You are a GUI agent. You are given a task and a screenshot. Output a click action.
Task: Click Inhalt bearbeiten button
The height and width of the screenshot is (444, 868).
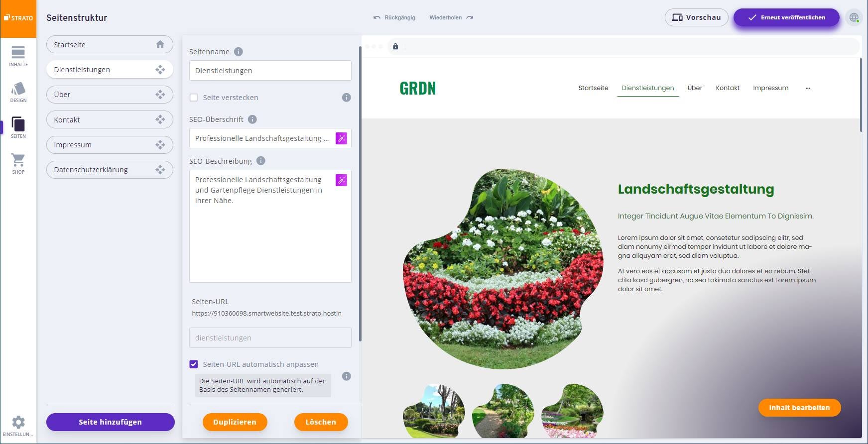pyautogui.click(x=799, y=408)
